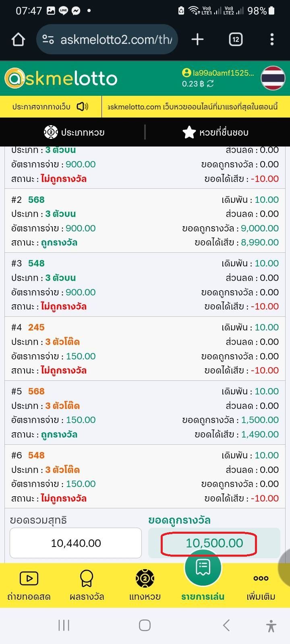This screenshot has height=644, width=290.
Task: Tap the browser home icon
Action: (19, 39)
